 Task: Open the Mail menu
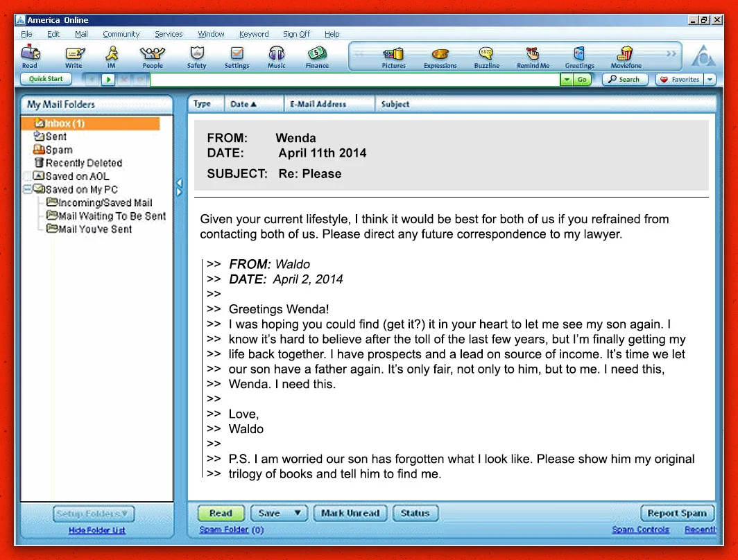(81, 34)
